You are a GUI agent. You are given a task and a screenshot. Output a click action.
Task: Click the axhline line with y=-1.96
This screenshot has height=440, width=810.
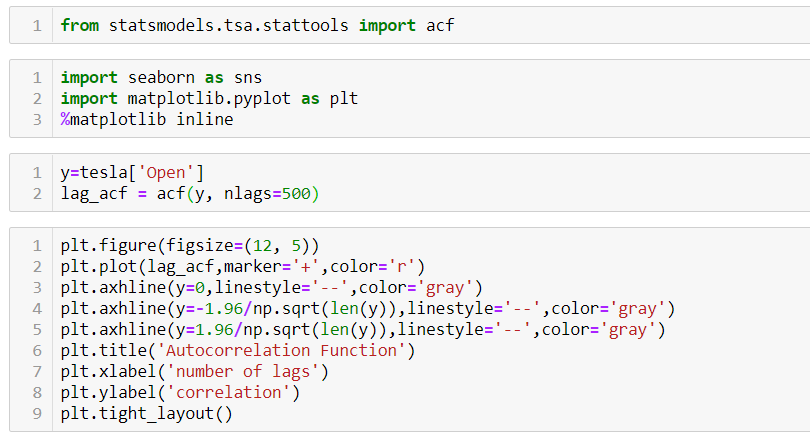(368, 309)
